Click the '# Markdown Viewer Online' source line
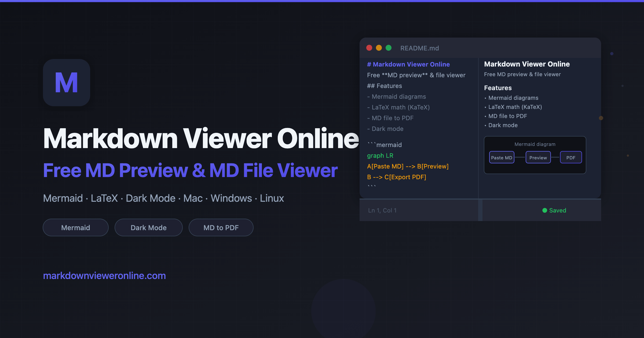 [408, 64]
